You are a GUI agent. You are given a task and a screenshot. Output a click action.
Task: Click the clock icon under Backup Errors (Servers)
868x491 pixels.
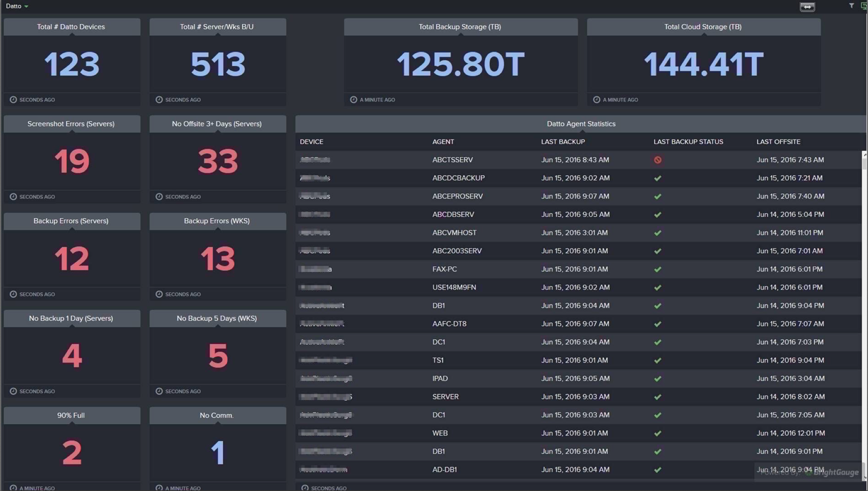click(13, 294)
